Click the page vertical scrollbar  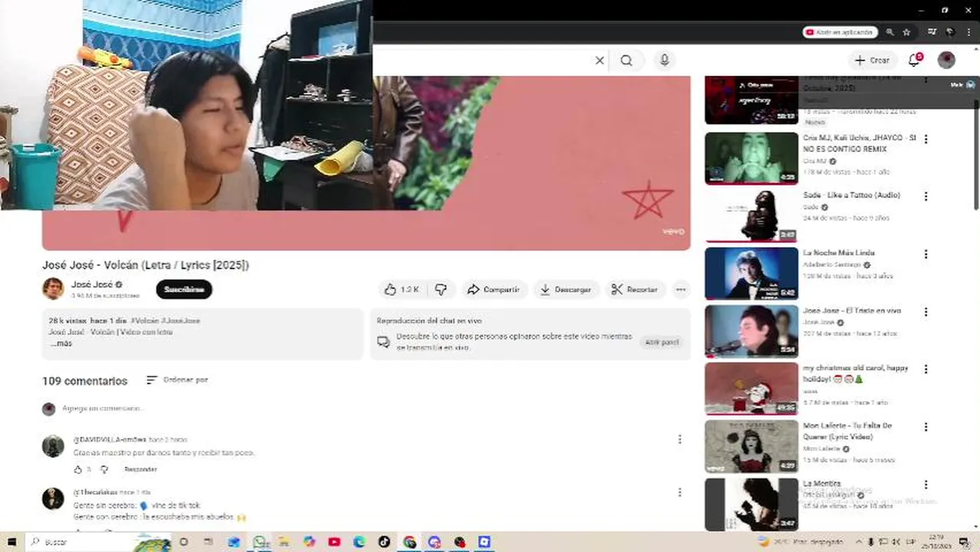pos(975,153)
